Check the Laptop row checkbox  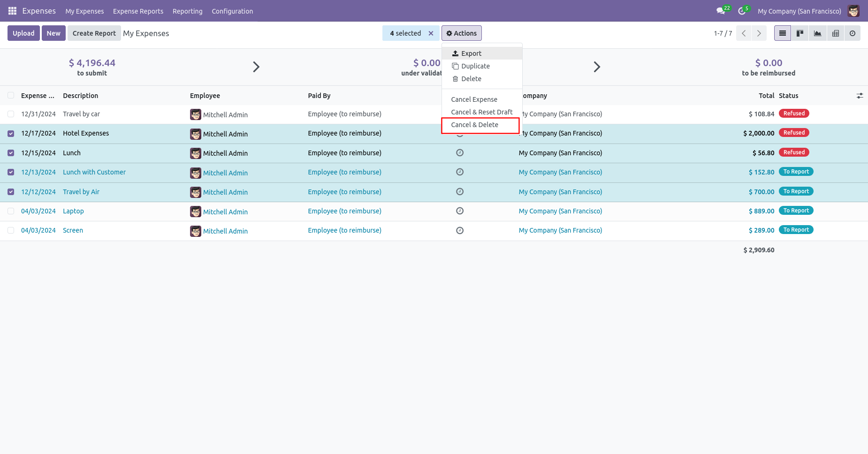[x=11, y=211]
